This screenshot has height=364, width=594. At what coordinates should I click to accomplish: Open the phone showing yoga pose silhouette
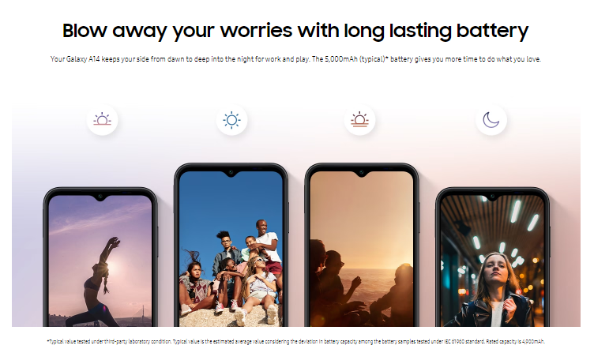coord(100,257)
